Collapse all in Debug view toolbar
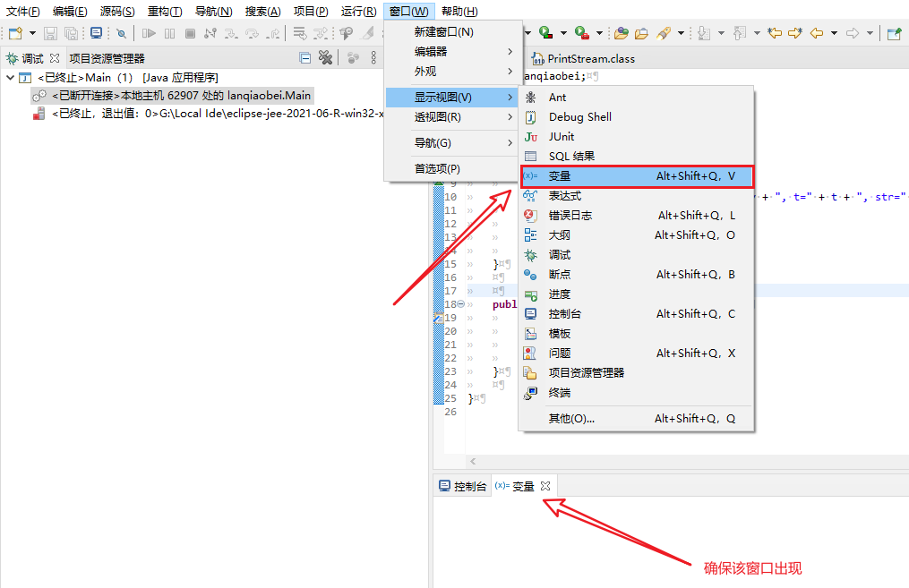 305,58
